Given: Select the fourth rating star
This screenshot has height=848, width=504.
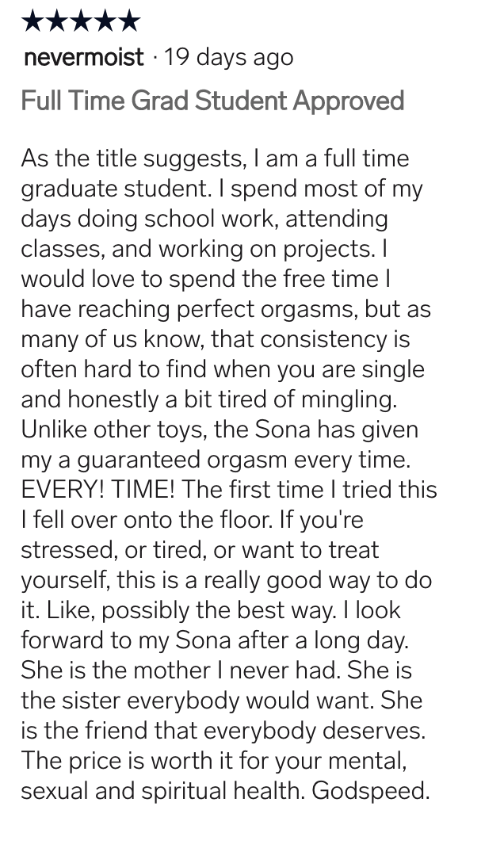Looking at the screenshot, I should (105, 21).
